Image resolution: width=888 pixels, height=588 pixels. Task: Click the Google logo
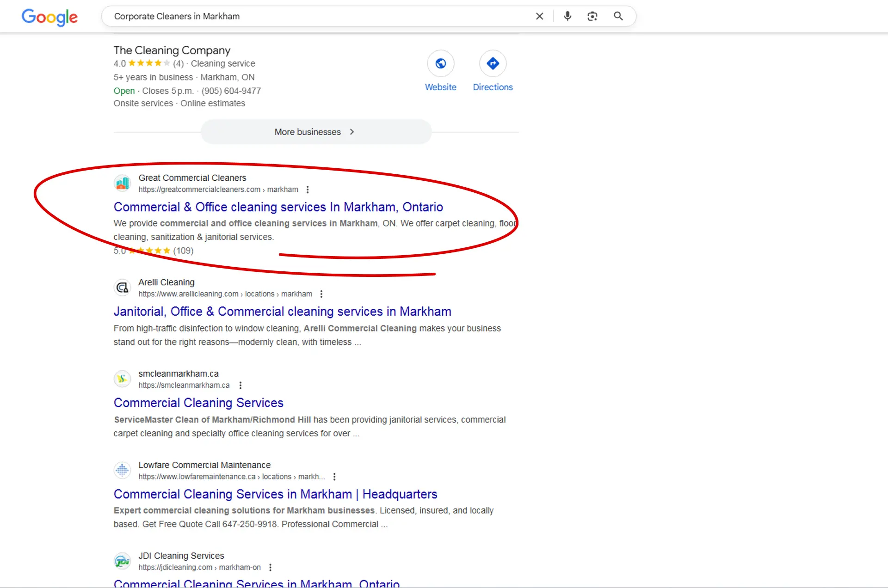[49, 17]
